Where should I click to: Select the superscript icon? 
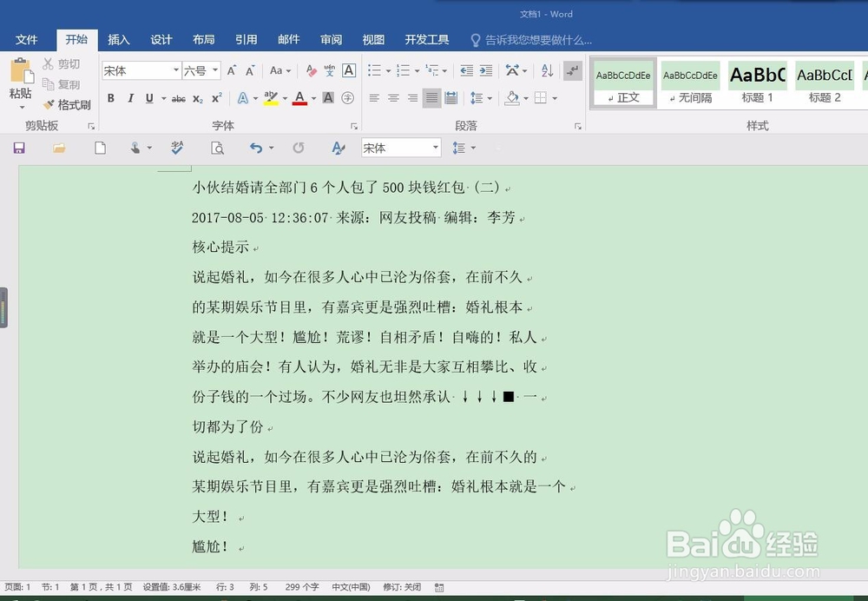tap(217, 98)
